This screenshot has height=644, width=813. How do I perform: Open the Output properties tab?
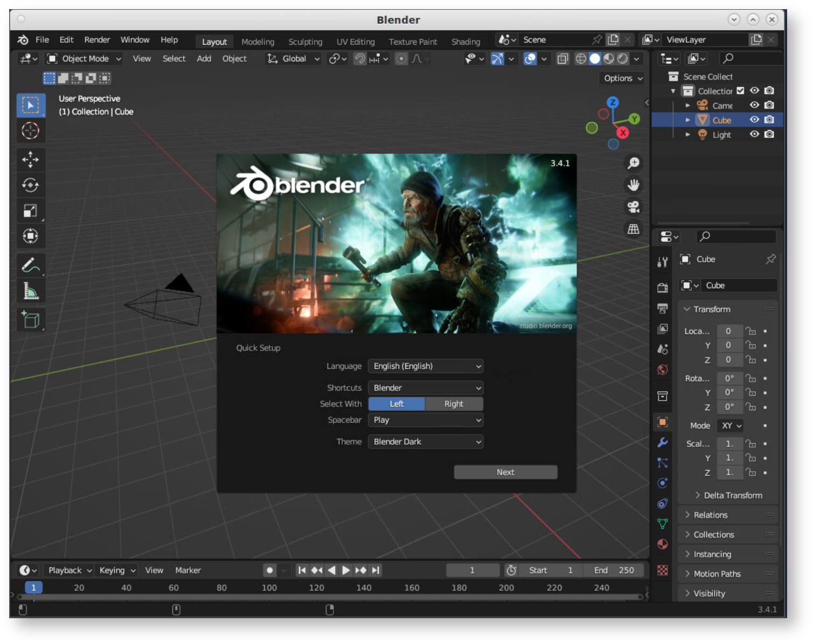click(663, 308)
